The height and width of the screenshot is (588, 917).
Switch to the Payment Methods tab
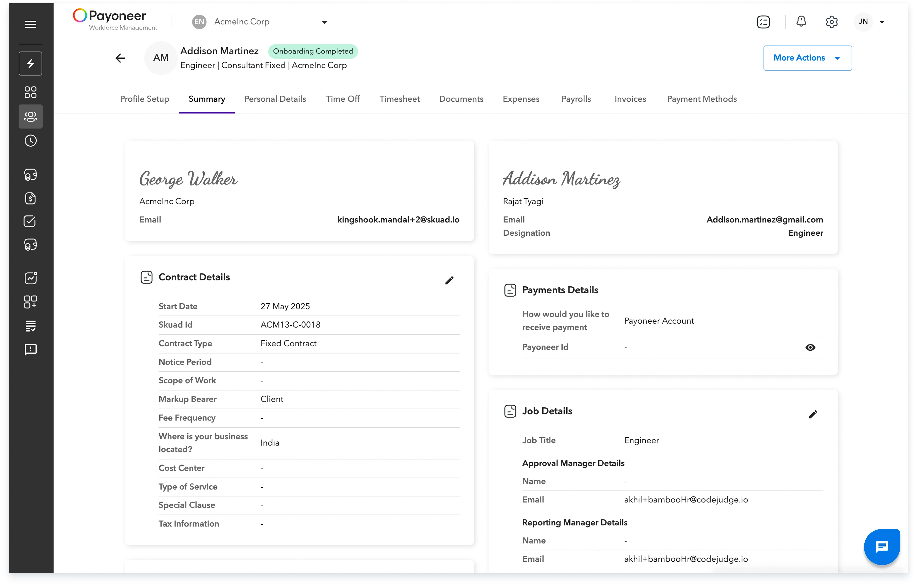tap(702, 99)
